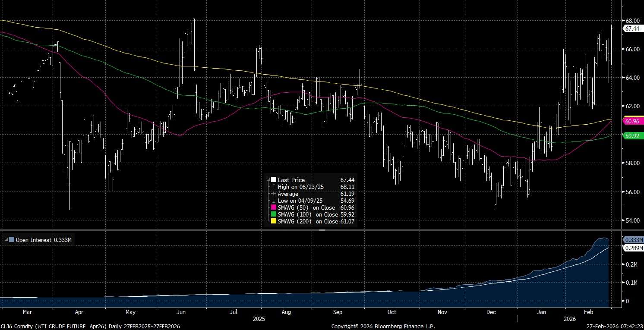Click the Jun month label on time axis
644x330 pixels.
181,311
